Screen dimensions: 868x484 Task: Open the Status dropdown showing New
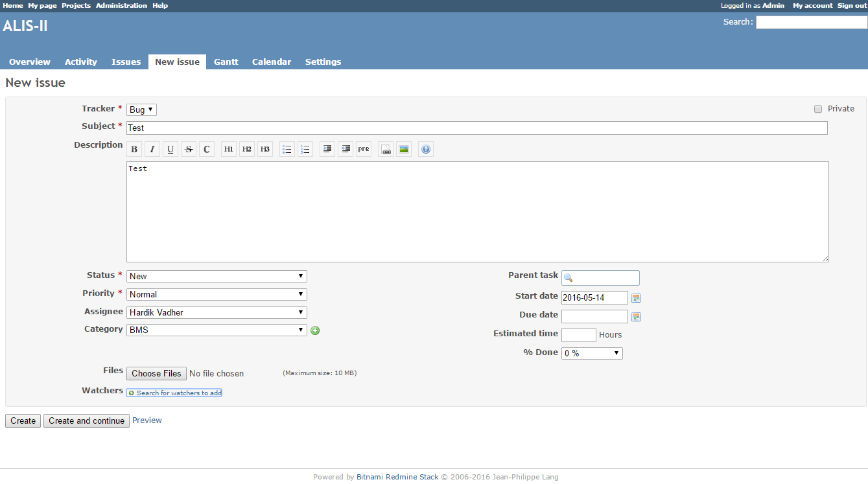[217, 276]
